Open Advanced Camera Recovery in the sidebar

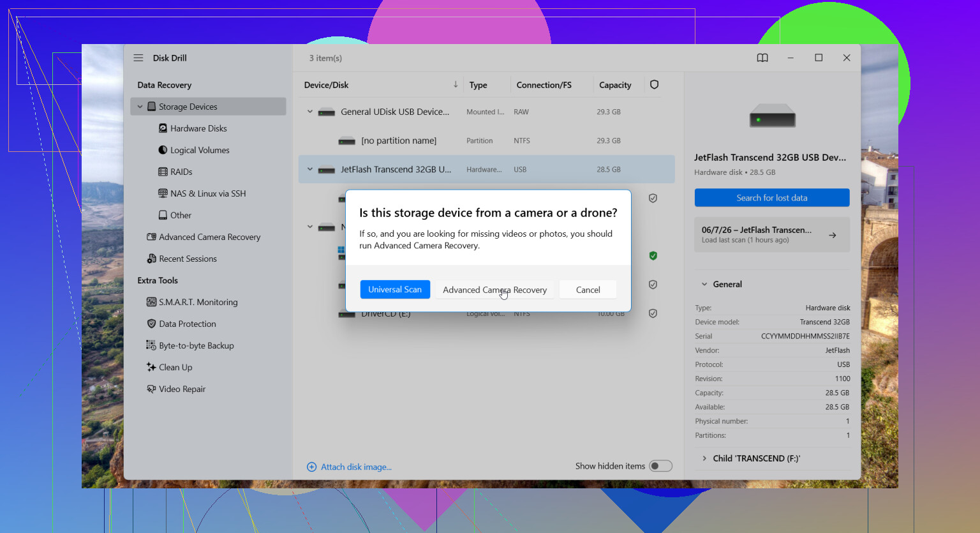(209, 237)
